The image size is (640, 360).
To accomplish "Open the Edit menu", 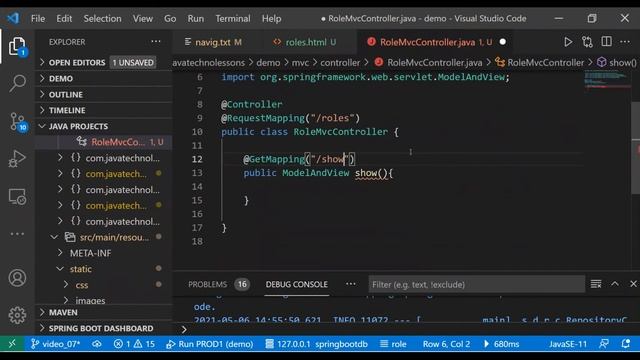I will pyautogui.click(x=64, y=18).
